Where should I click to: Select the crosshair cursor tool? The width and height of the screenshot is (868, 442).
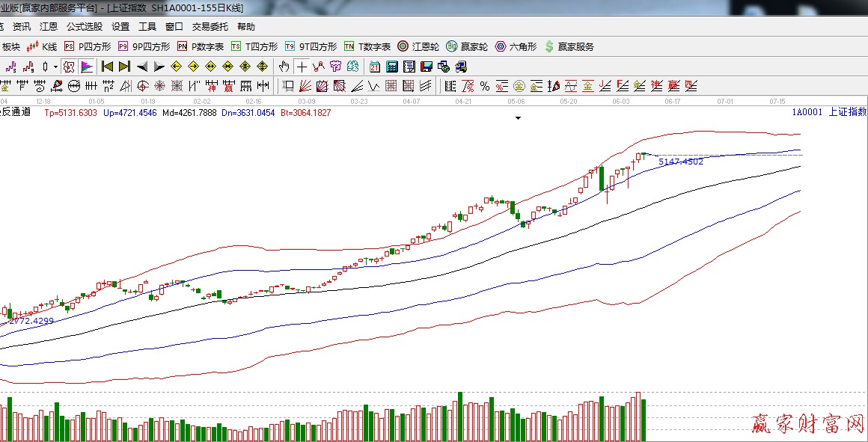click(x=302, y=67)
